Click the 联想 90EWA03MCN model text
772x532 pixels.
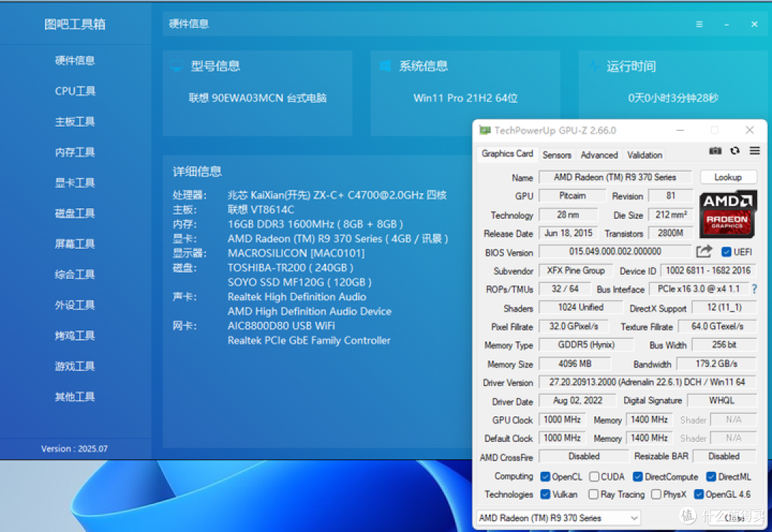(x=257, y=98)
